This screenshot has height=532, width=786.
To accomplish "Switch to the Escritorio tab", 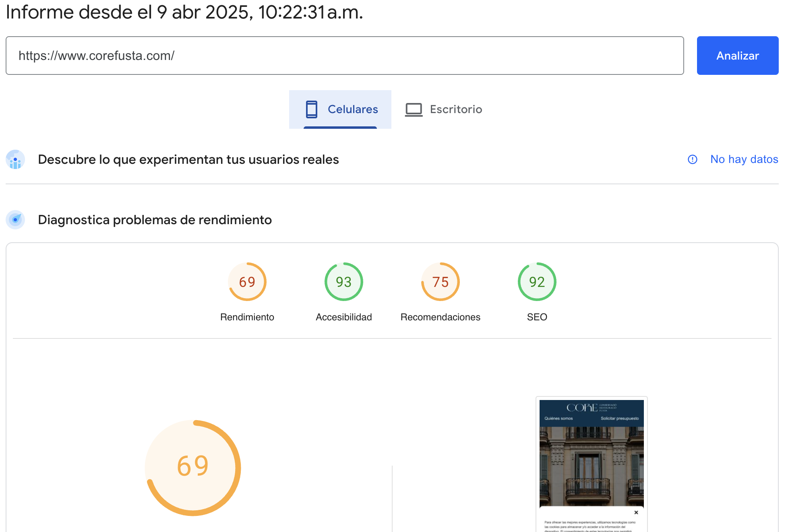I will click(x=455, y=109).
